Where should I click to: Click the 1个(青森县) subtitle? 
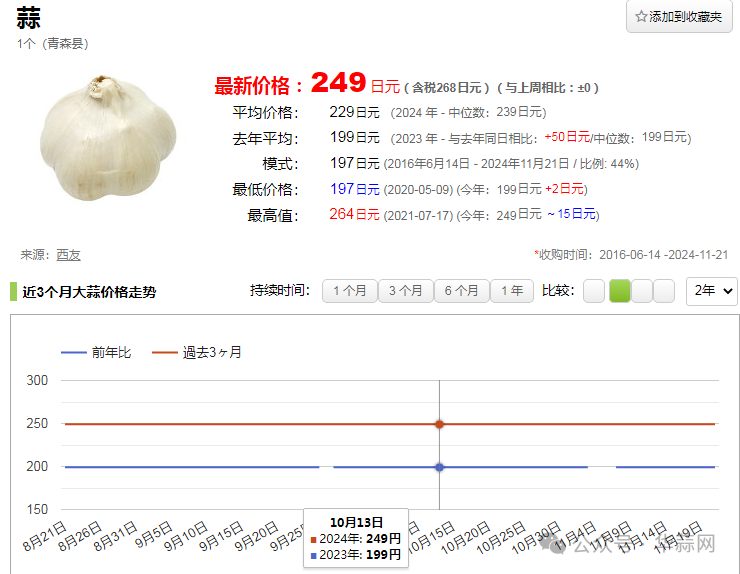pos(52,44)
